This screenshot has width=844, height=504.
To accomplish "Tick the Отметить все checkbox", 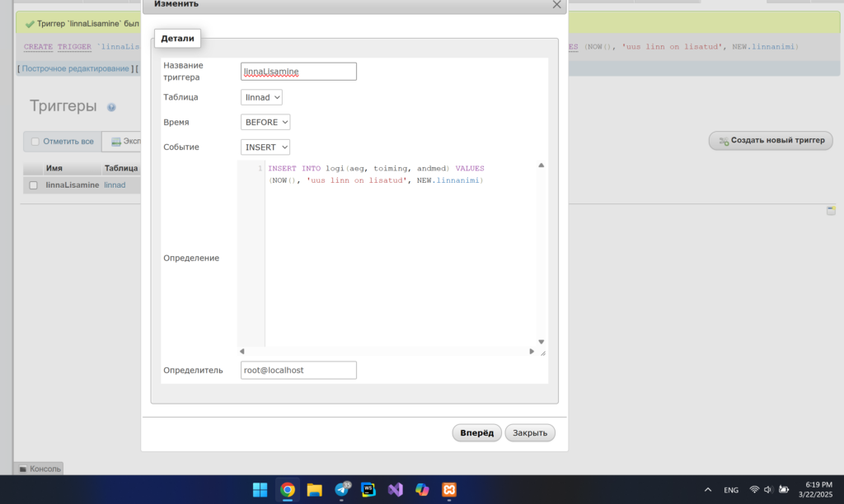I will coord(35,142).
